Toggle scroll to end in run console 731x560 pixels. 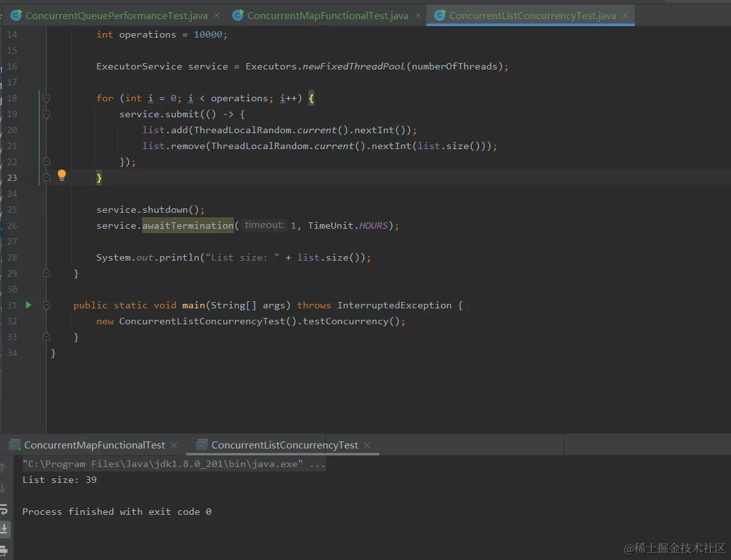[4, 529]
